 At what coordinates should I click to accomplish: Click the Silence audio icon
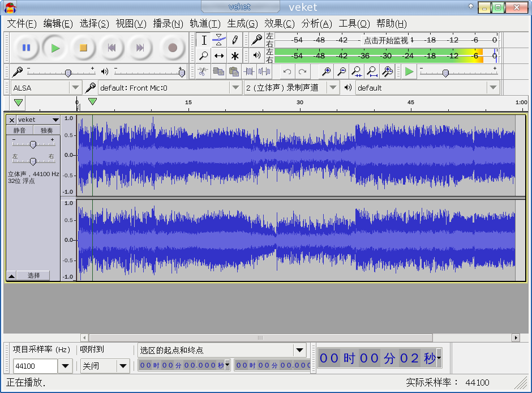pos(264,71)
